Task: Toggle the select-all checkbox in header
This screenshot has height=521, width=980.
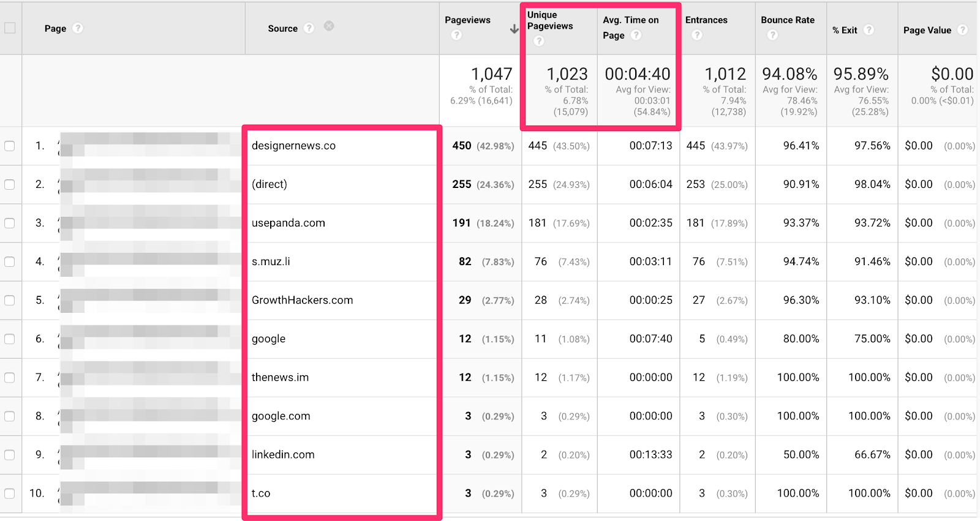Action: pyautogui.click(x=10, y=28)
